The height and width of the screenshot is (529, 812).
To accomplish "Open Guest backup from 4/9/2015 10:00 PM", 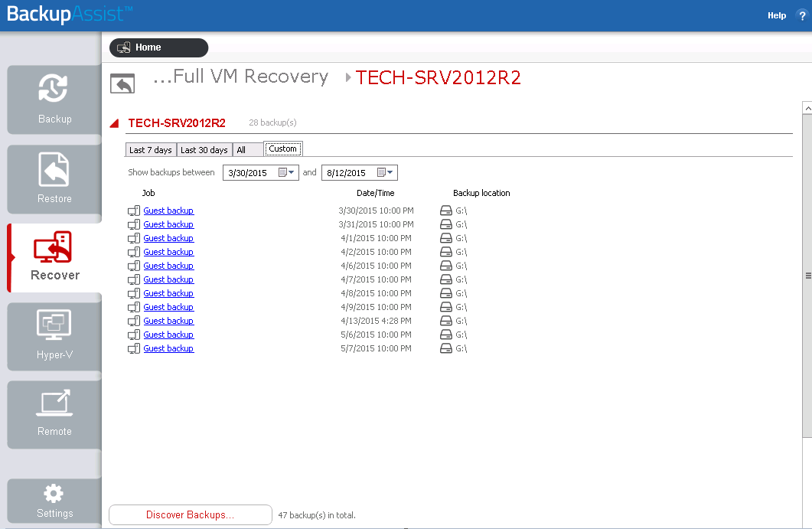I will 168,307.
